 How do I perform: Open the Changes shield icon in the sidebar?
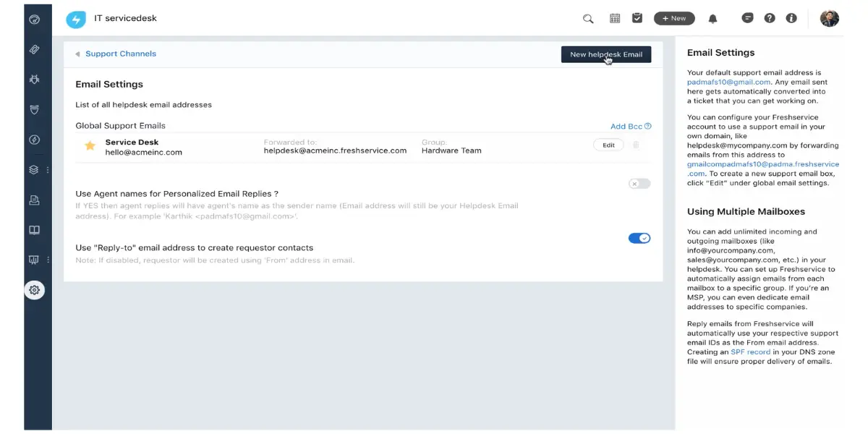pyautogui.click(x=34, y=109)
